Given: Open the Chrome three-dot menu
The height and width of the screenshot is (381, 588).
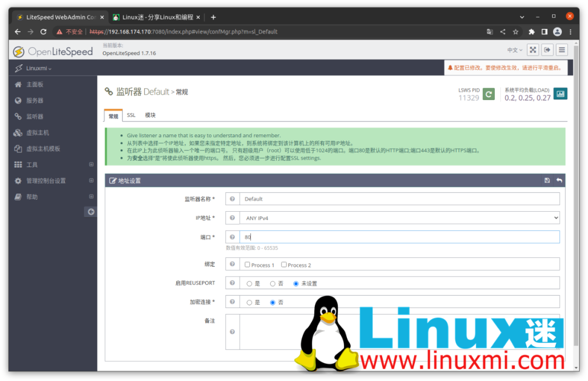Looking at the screenshot, I should 571,32.
